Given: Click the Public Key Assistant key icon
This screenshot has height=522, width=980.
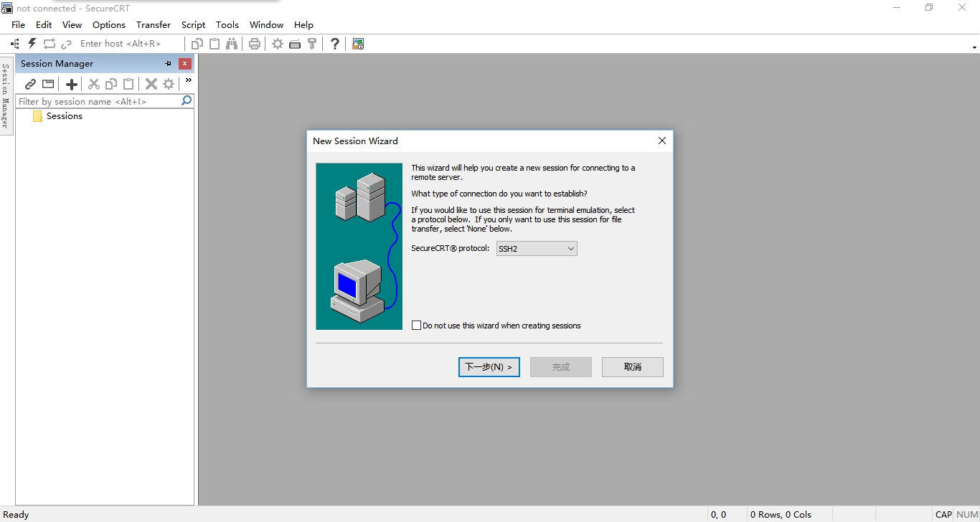Looking at the screenshot, I should coord(312,44).
